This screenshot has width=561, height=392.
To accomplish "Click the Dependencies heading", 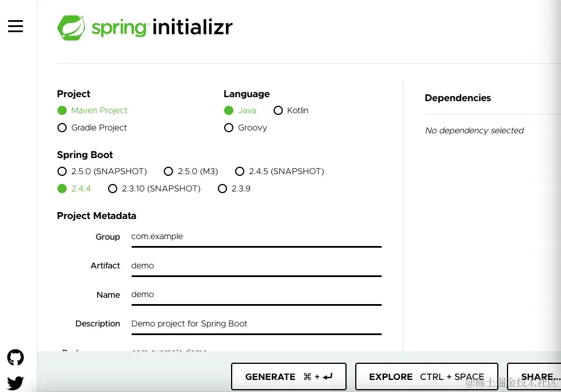I will click(458, 98).
